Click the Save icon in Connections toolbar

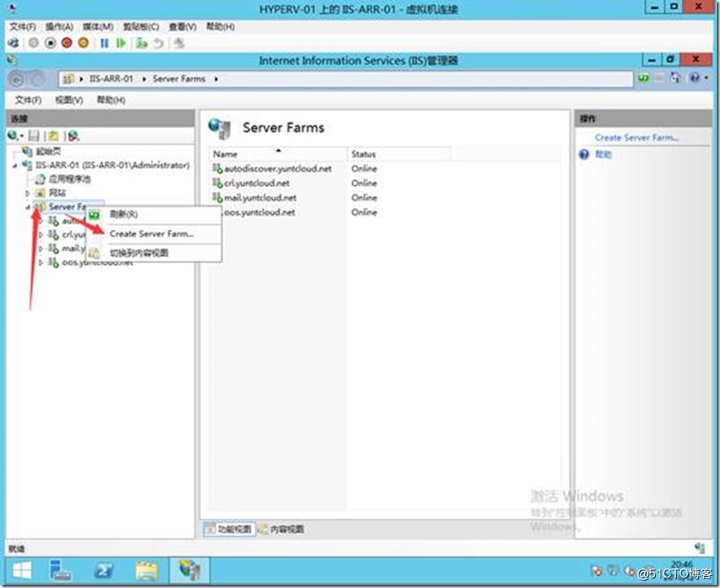tap(33, 136)
